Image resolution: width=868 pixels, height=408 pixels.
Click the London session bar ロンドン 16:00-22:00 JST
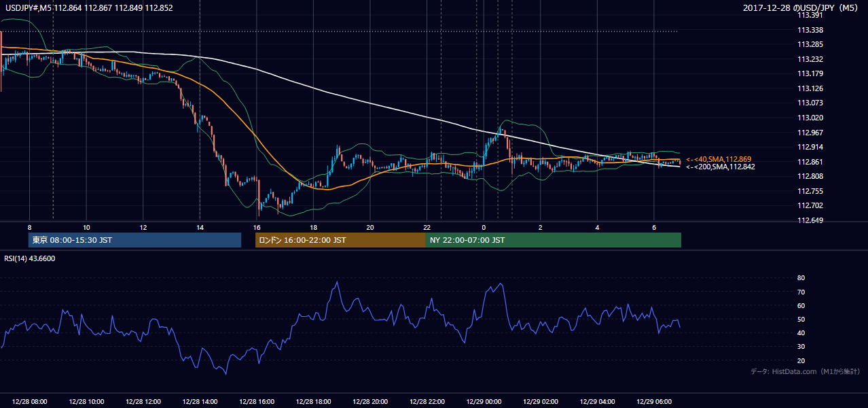click(340, 240)
